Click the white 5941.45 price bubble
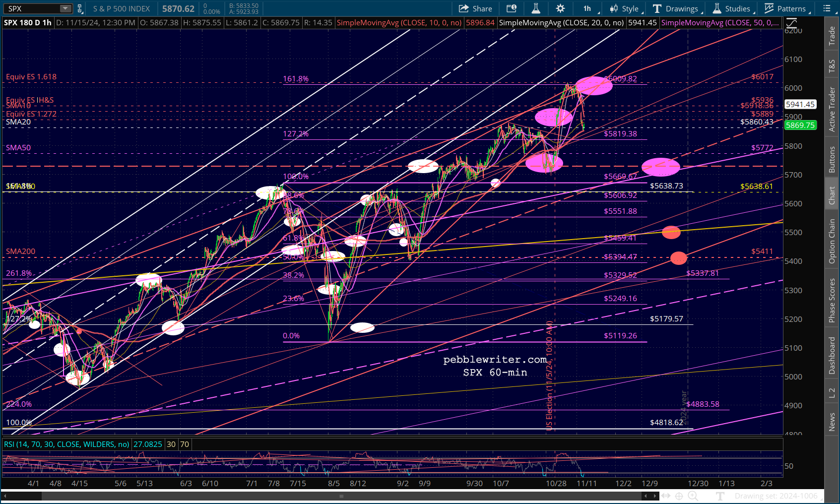The width and height of the screenshot is (840, 504). point(800,104)
